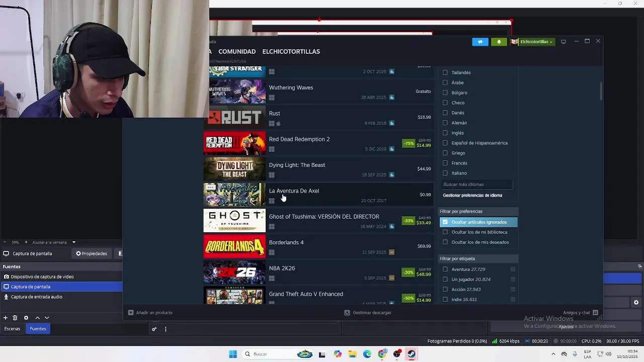
Task: Click Ghost of Tsushima thumbnail
Action: [234, 221]
